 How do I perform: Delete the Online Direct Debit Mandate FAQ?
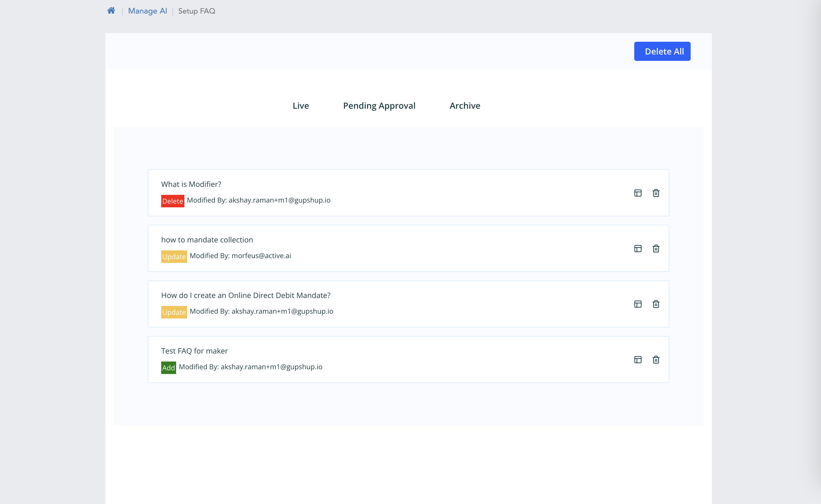pos(656,304)
